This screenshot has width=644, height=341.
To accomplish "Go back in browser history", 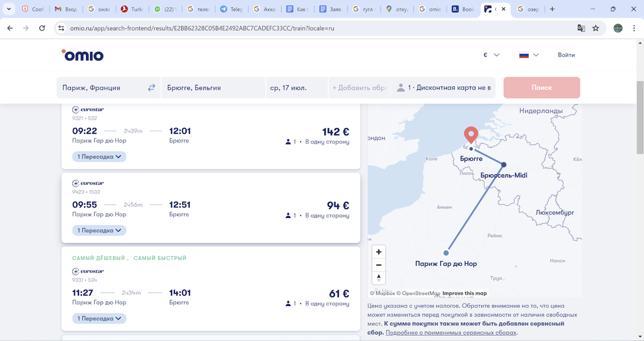I will pyautogui.click(x=10, y=28).
